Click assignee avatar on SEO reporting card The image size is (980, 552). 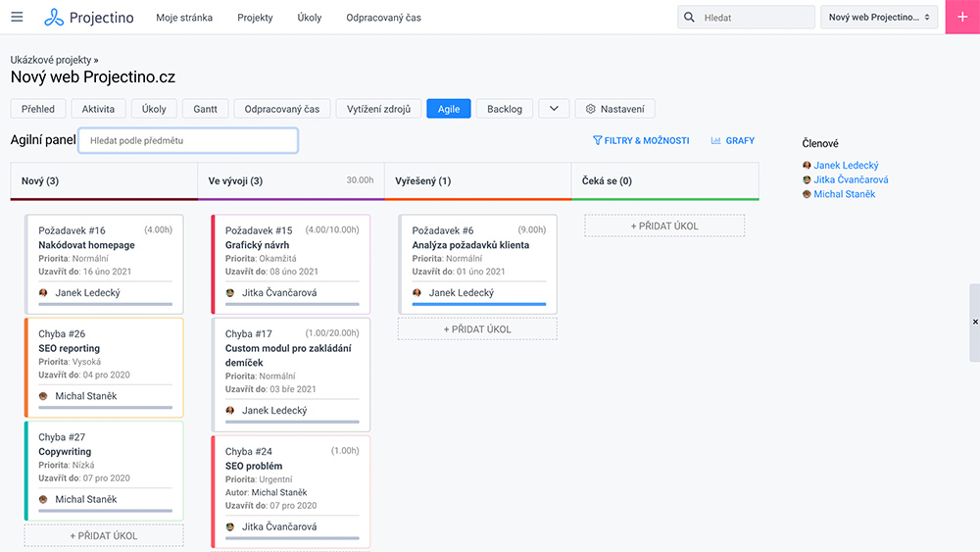coord(43,396)
